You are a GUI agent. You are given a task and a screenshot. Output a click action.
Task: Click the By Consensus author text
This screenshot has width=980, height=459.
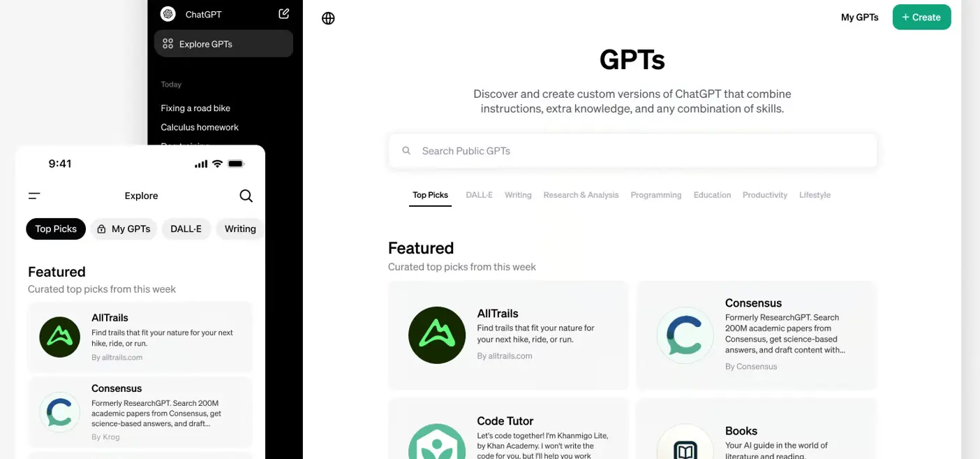pyautogui.click(x=751, y=367)
